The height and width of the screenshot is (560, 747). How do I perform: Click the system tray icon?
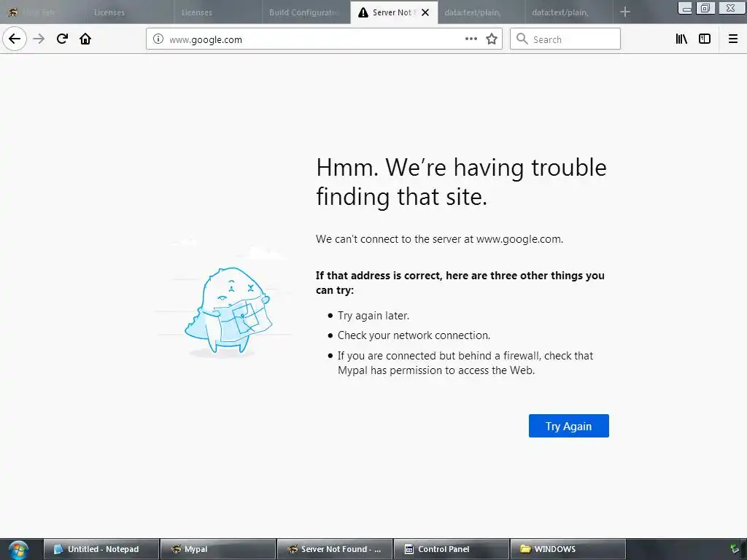tap(735, 549)
